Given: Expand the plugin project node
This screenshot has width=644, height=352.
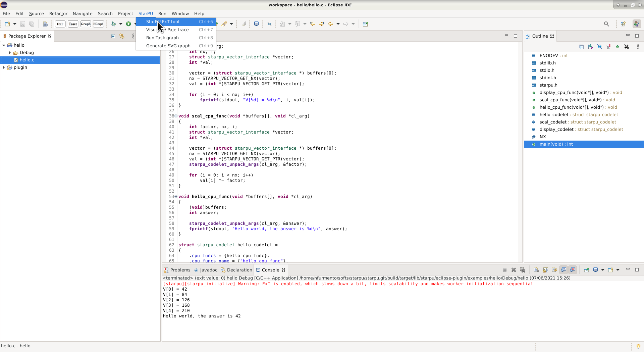Looking at the screenshot, I should coord(4,67).
